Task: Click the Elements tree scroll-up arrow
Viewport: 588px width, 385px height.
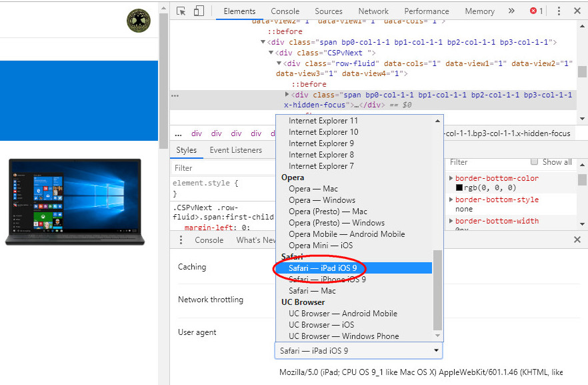Action: tap(581, 26)
